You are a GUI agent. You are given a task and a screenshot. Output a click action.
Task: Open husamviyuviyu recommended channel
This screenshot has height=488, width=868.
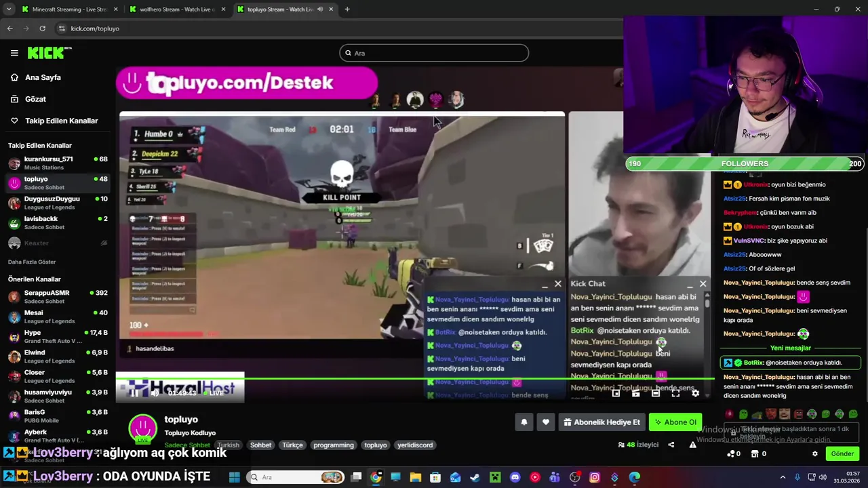[x=58, y=396]
